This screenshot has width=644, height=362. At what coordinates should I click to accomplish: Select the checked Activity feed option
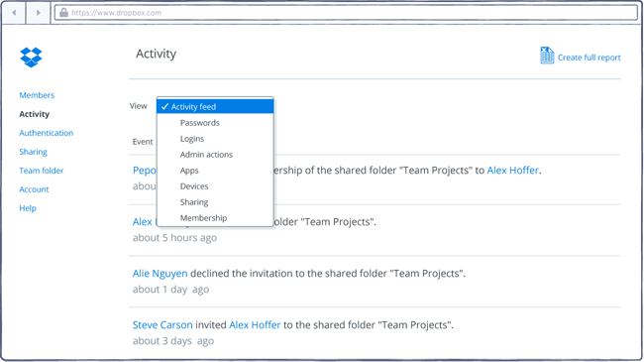pos(215,106)
